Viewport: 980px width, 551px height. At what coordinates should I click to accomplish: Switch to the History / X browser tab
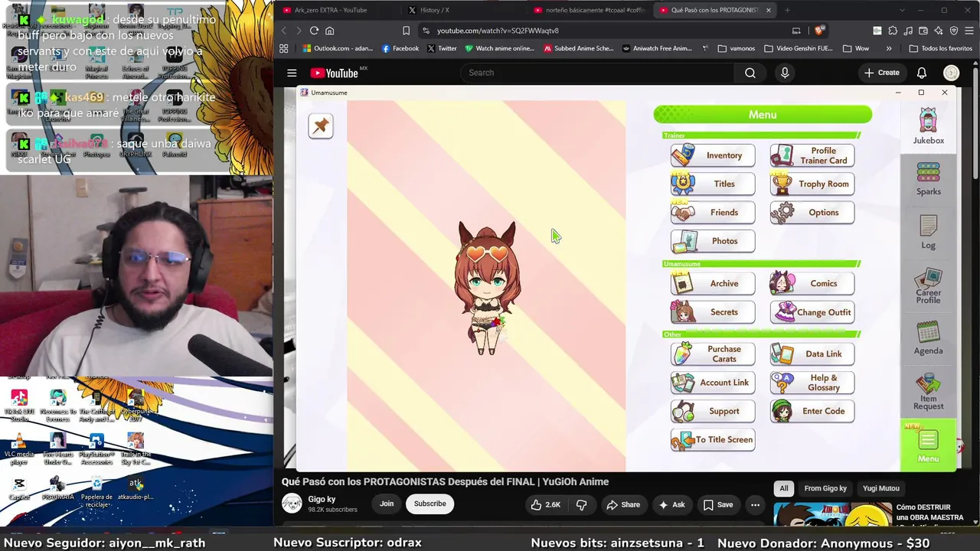click(x=435, y=10)
